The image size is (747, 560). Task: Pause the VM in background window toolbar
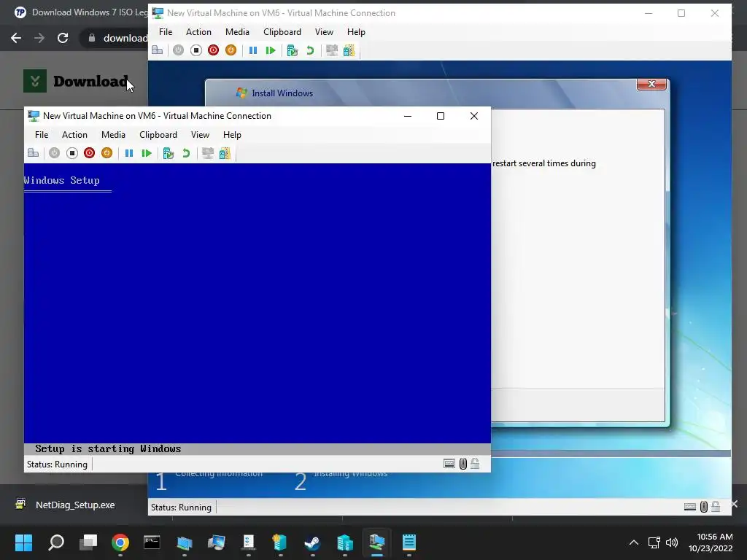252,50
